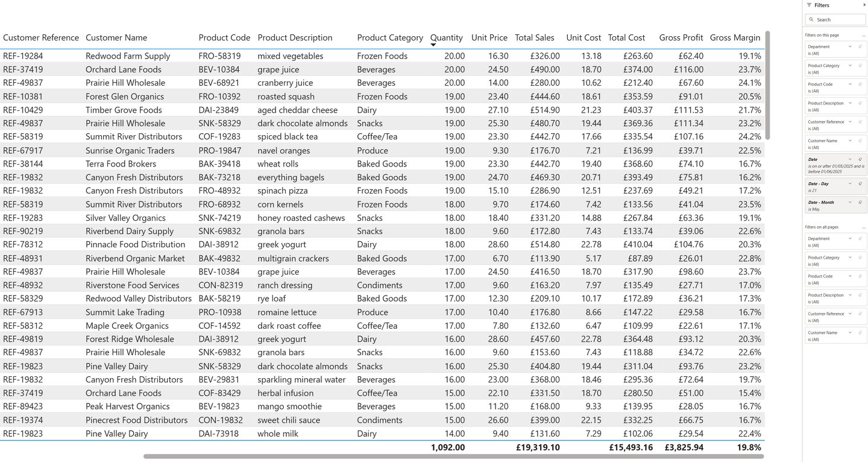Expand the Product Code filter under Filters on all pages
The image size is (868, 462).
(850, 276)
